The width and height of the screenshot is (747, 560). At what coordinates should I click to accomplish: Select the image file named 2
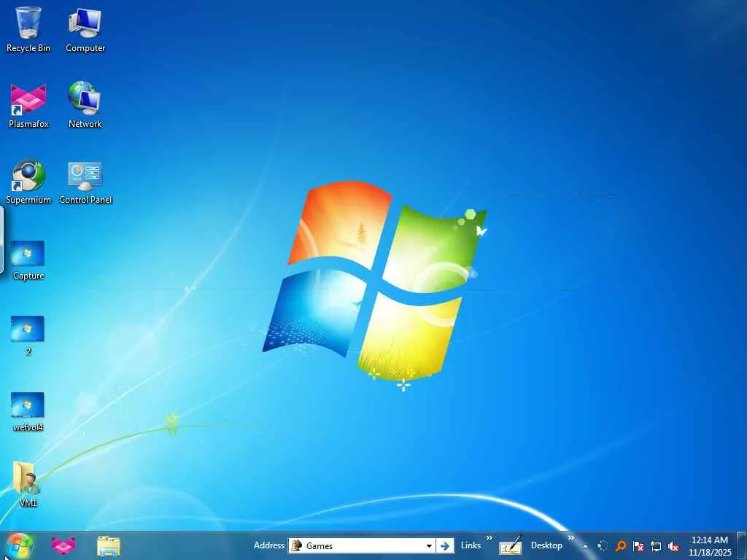click(28, 335)
